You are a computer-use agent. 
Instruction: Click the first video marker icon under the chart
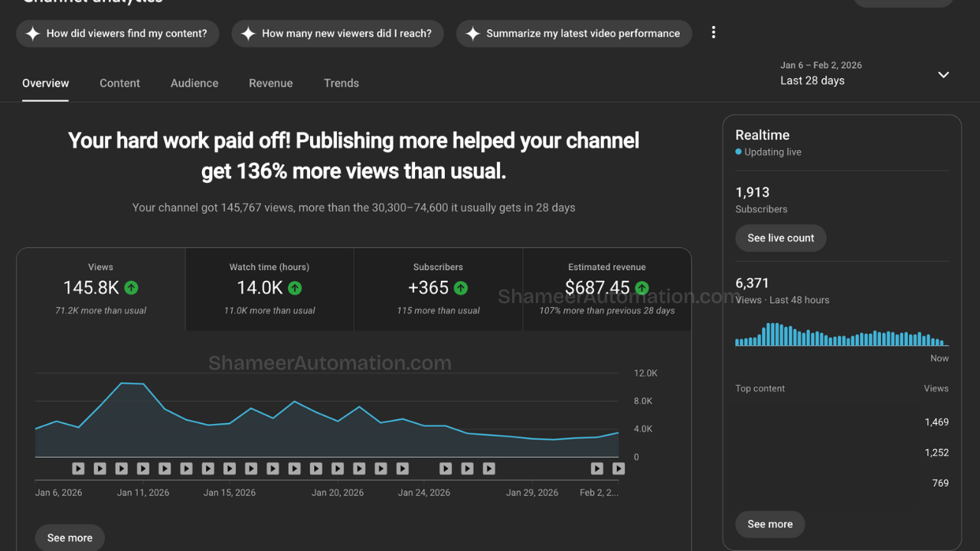tap(78, 468)
